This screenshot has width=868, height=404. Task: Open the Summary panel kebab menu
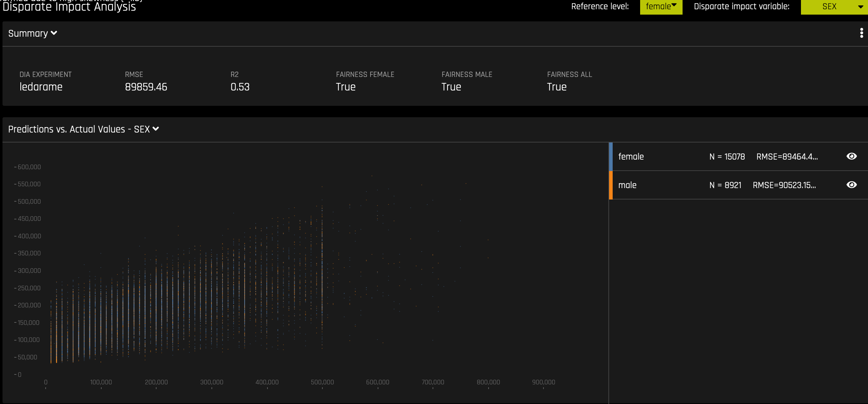click(x=861, y=33)
